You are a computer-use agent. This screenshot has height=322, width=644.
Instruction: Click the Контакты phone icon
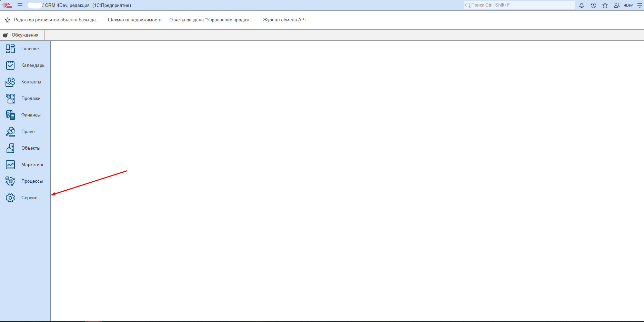pyautogui.click(x=10, y=82)
